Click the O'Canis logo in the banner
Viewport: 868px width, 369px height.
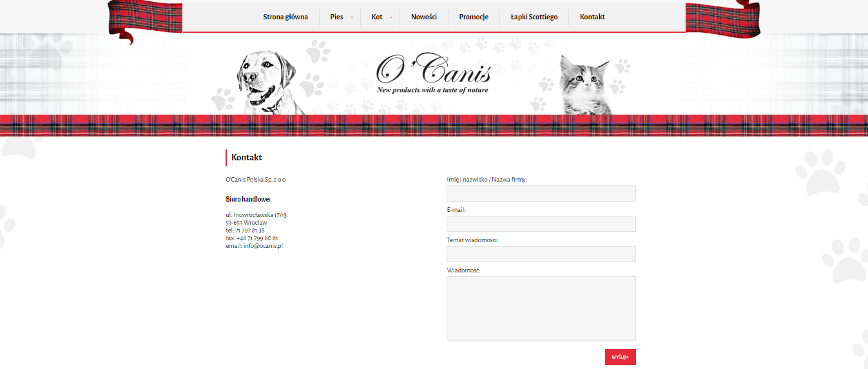(x=433, y=73)
